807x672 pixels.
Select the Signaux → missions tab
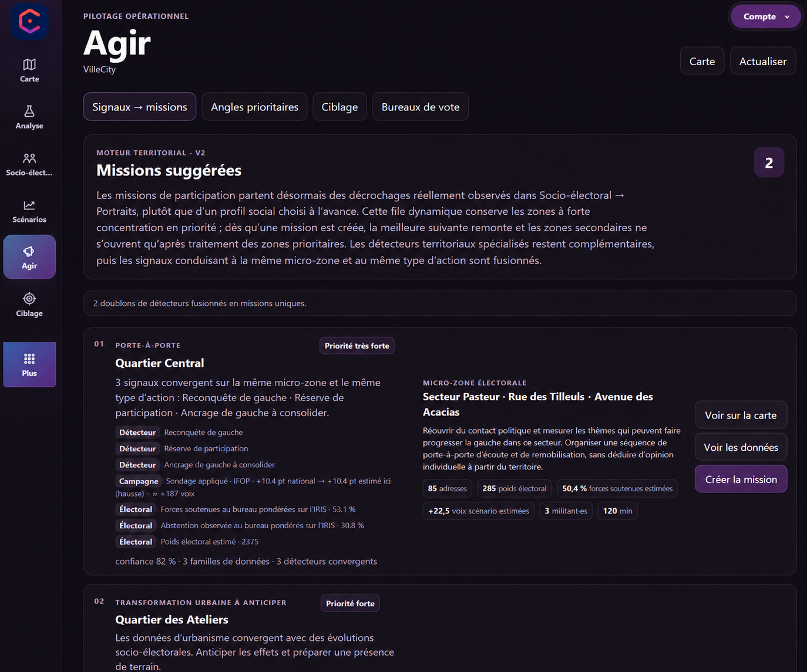(x=140, y=107)
